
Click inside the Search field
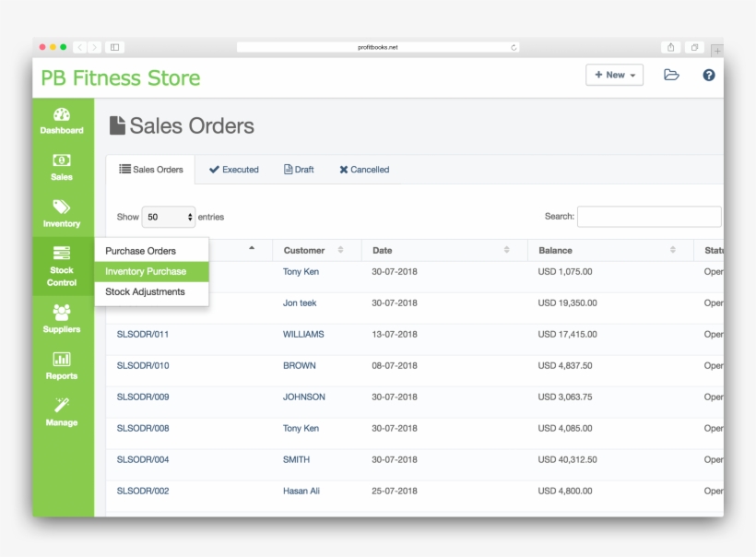click(x=649, y=216)
